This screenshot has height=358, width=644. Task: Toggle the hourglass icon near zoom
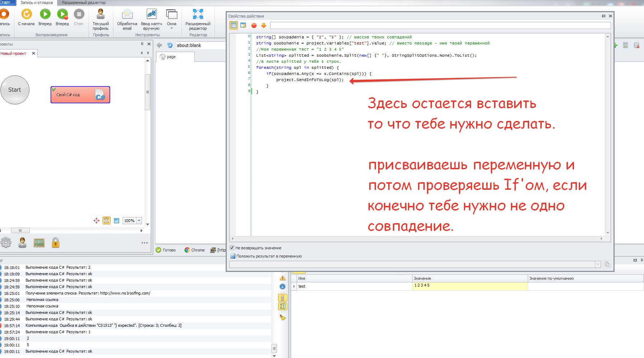click(107, 221)
